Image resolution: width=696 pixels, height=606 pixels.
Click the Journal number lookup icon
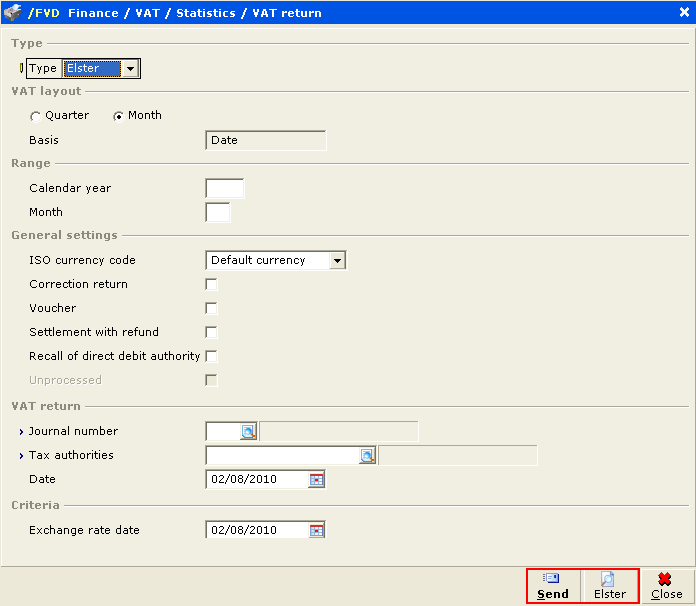click(248, 431)
